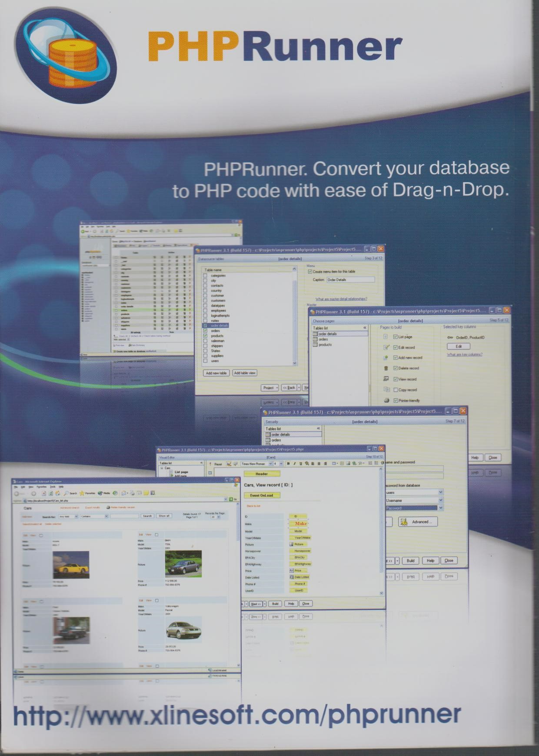Screen dimensions: 539x756
Task: Enable the Copy record checkbox
Action: [395, 390]
